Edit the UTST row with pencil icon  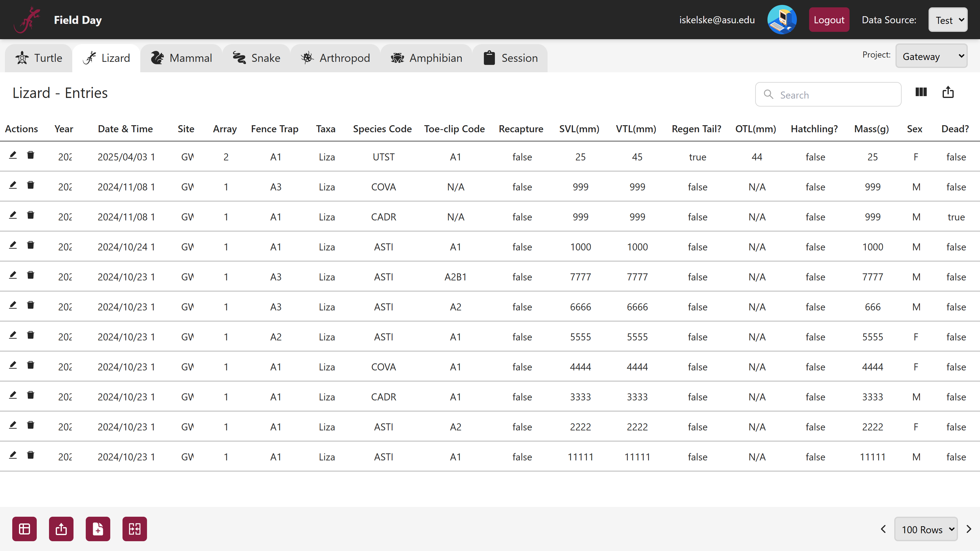pos(13,155)
